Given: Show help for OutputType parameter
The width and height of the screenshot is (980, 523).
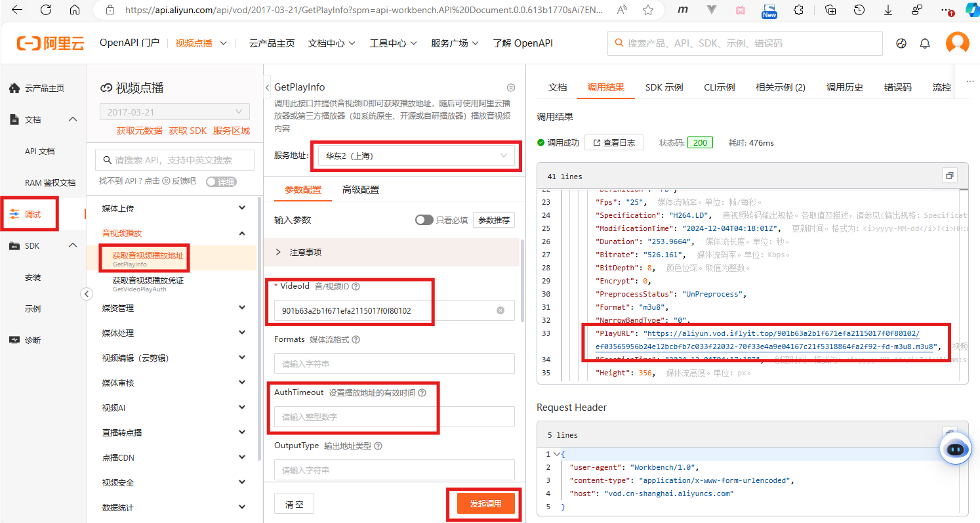Looking at the screenshot, I should click(378, 446).
